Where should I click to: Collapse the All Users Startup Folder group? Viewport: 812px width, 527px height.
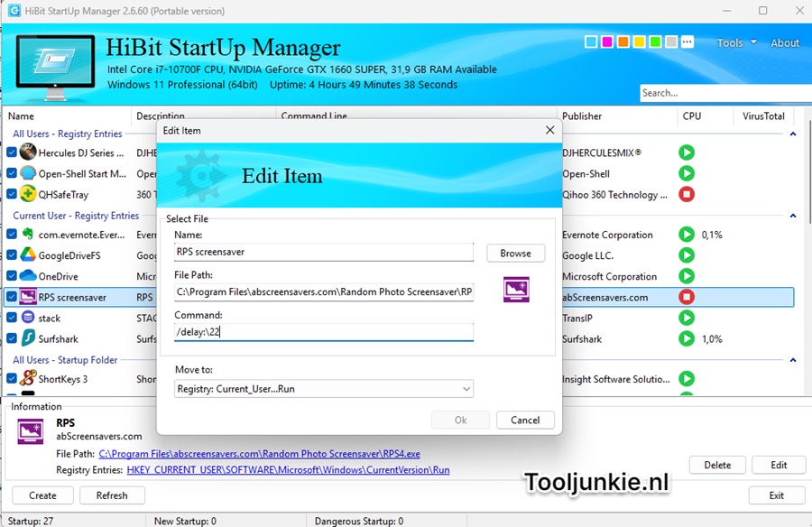793,360
